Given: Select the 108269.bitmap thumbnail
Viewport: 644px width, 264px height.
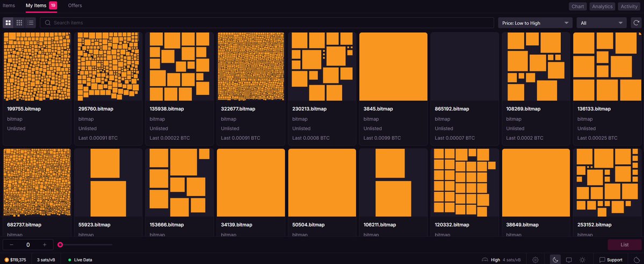Looking at the screenshot, I should point(536,67).
